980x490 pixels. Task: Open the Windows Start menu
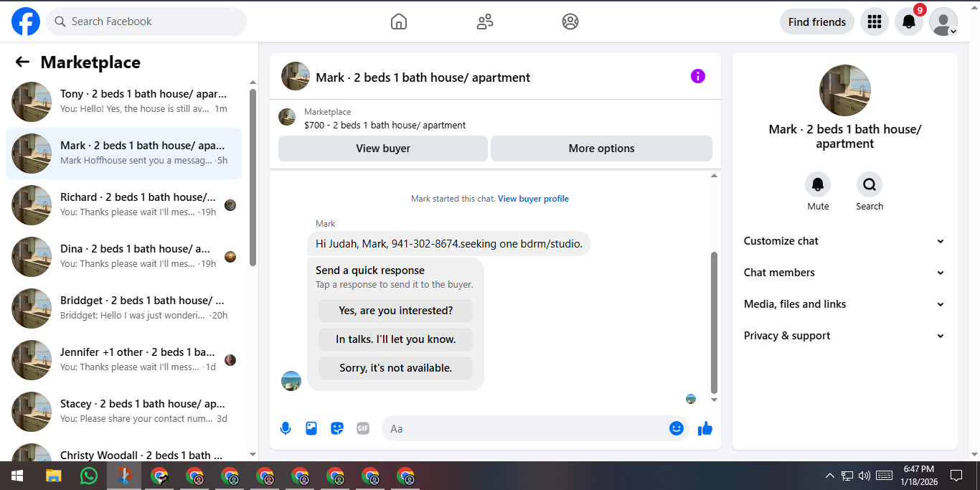pyautogui.click(x=17, y=476)
